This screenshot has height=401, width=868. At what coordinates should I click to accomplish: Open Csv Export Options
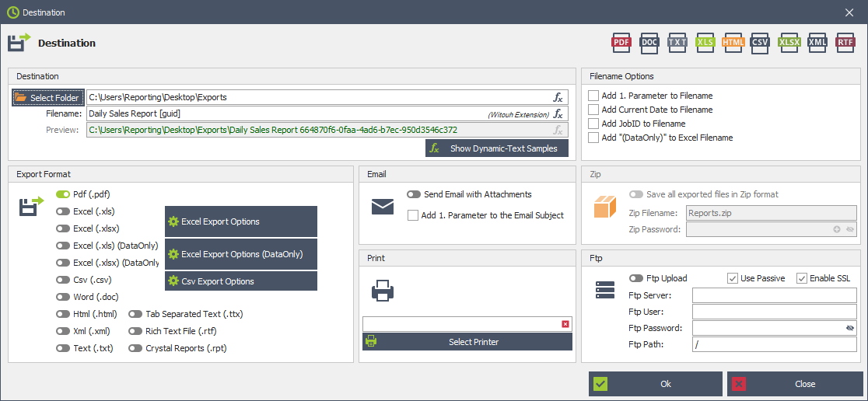click(241, 281)
